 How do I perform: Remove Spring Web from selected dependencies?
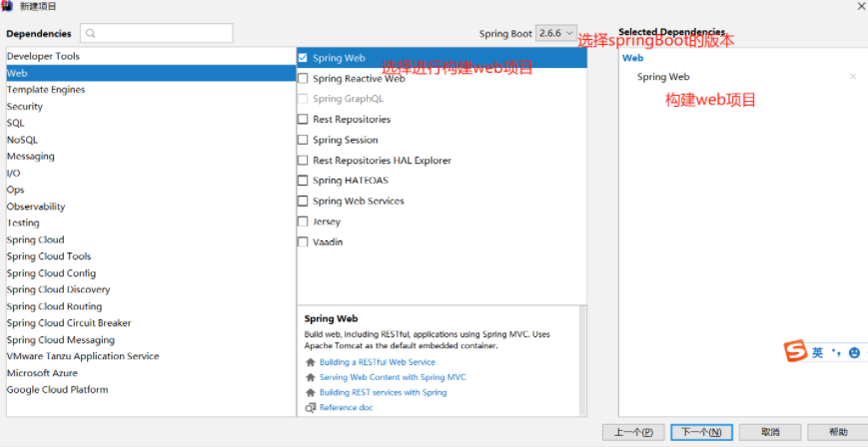[x=853, y=77]
